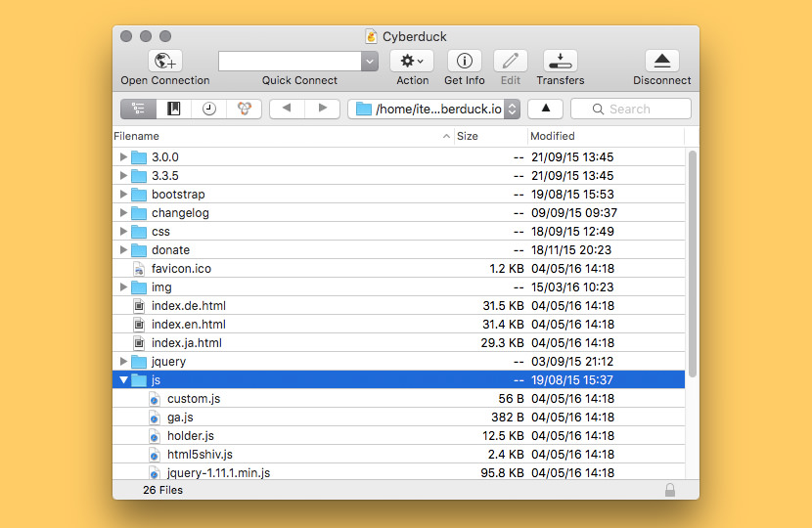Go forward with the right arrow
This screenshot has height=528, width=812.
322,109
